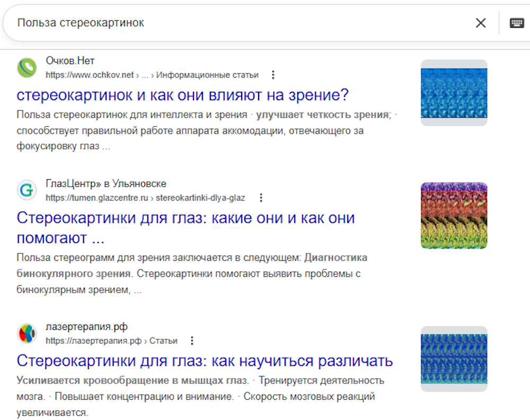
Task: Click the snippet text Повышает концентрацию и внимание
Action: [x=144, y=396]
